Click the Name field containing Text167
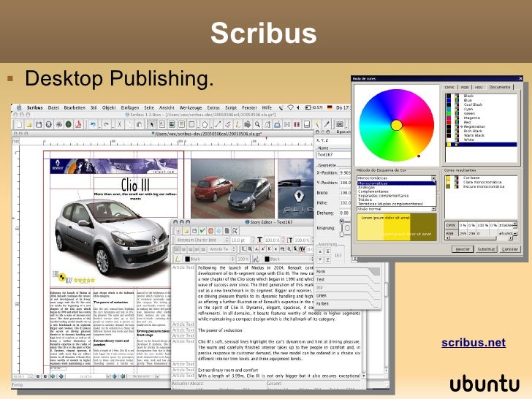 (x=333, y=155)
